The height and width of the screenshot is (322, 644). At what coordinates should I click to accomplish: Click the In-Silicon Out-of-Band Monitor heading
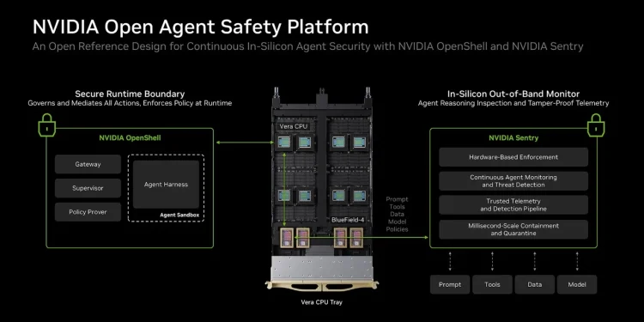[x=513, y=94]
